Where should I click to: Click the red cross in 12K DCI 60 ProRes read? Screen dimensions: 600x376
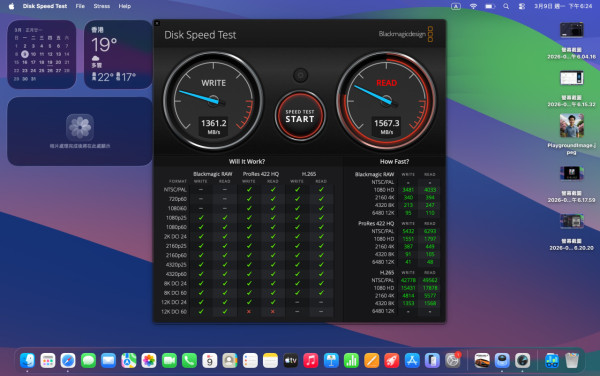click(x=272, y=312)
